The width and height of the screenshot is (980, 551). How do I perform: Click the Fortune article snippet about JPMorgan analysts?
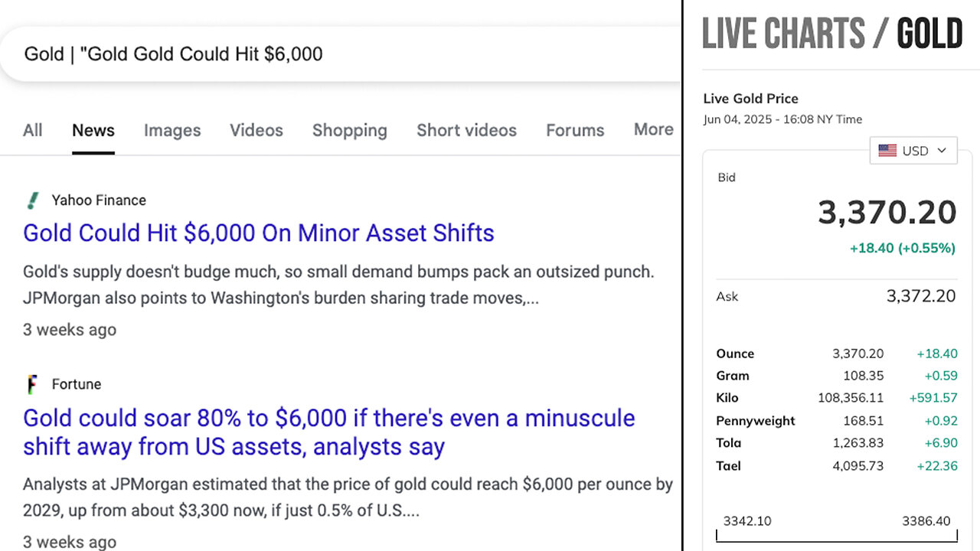click(348, 497)
